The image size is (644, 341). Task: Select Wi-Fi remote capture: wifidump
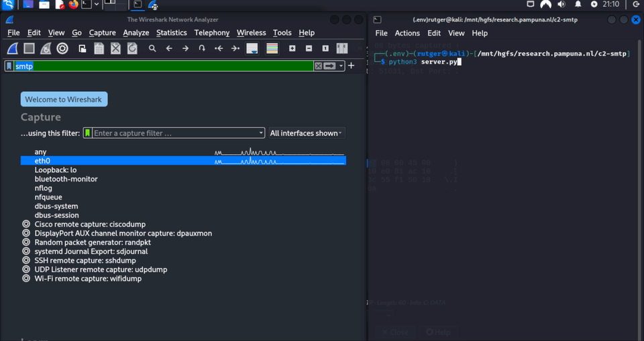pyautogui.click(x=88, y=278)
